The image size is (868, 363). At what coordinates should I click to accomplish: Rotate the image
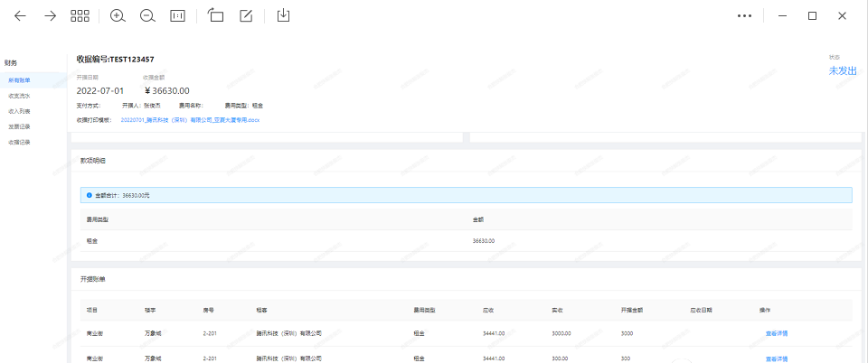[215, 15]
